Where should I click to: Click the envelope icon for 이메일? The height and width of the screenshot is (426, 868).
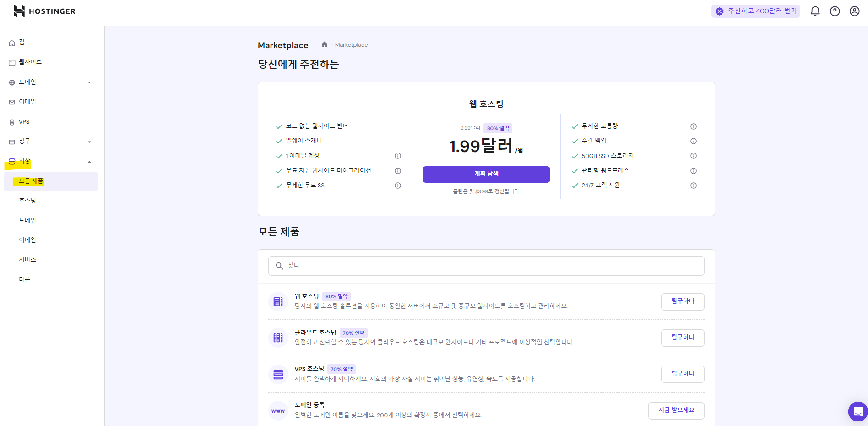[x=12, y=102]
